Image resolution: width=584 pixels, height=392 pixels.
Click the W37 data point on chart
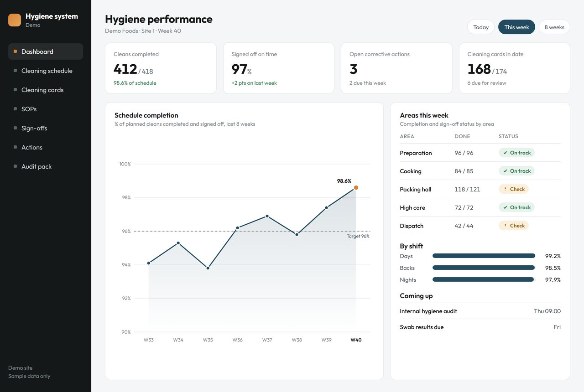pyautogui.click(x=267, y=216)
